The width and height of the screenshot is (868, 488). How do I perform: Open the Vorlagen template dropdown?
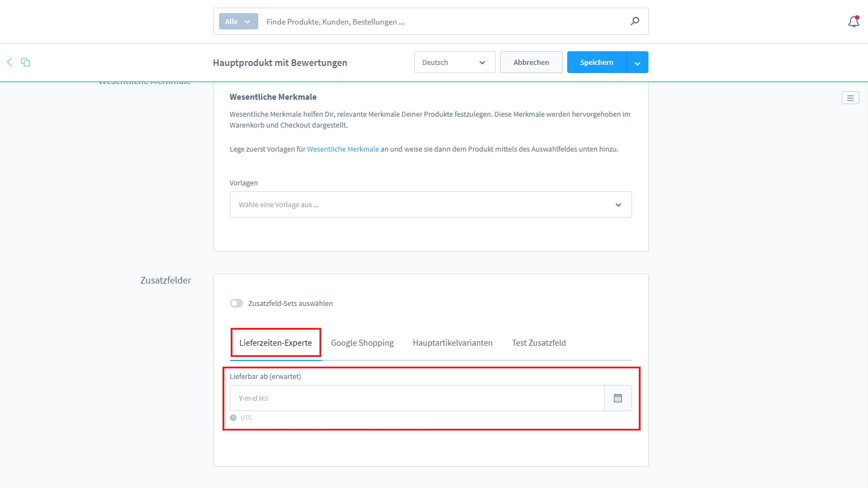coord(430,204)
